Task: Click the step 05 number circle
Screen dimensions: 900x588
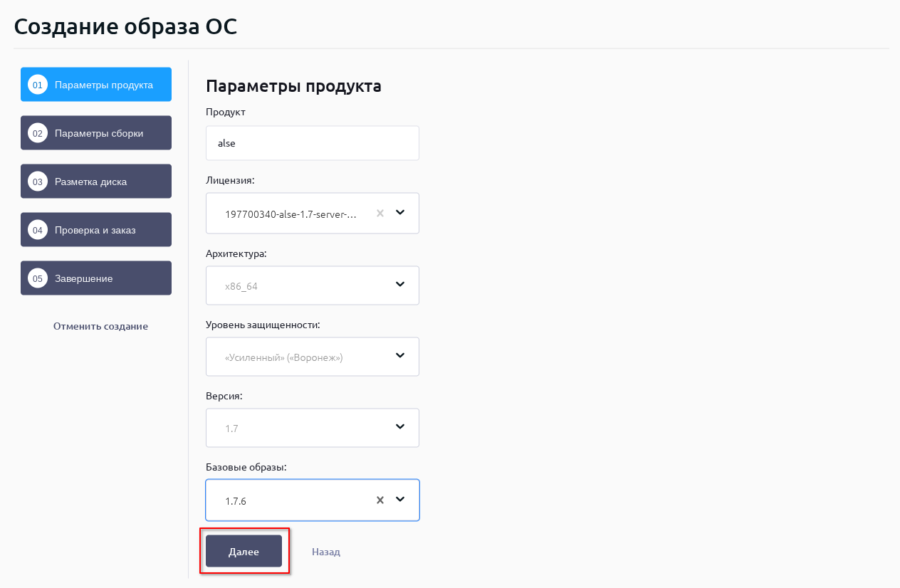Action: coord(38,278)
